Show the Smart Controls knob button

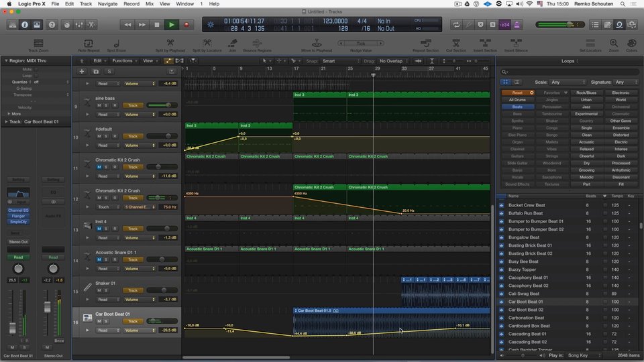pyautogui.click(x=67, y=25)
